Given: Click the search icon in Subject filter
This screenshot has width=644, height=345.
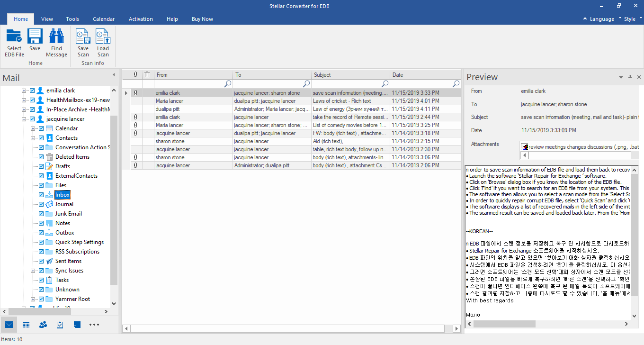Looking at the screenshot, I should pos(385,83).
